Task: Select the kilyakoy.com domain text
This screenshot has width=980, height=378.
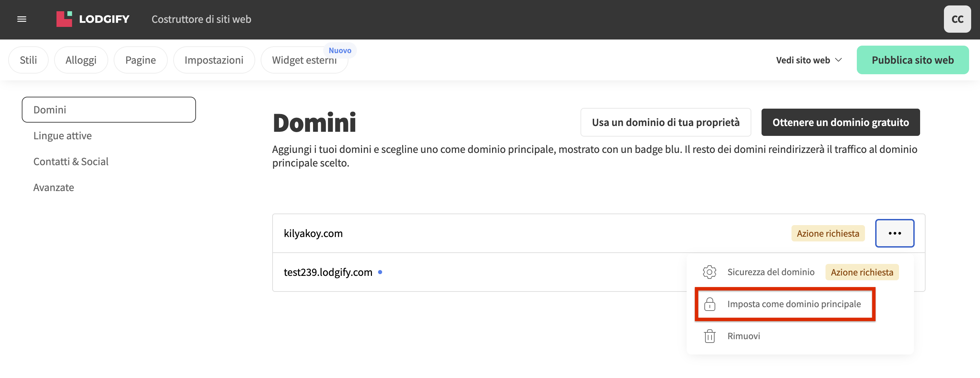Action: 313,233
